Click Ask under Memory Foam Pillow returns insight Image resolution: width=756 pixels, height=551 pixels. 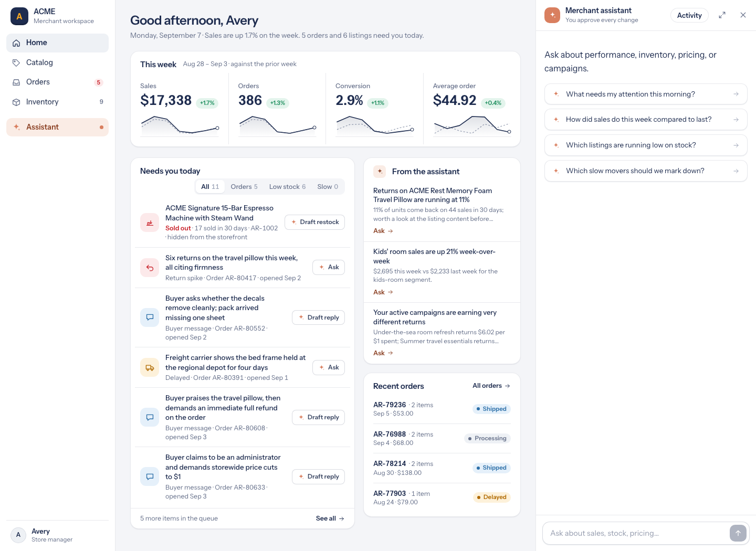pos(383,231)
